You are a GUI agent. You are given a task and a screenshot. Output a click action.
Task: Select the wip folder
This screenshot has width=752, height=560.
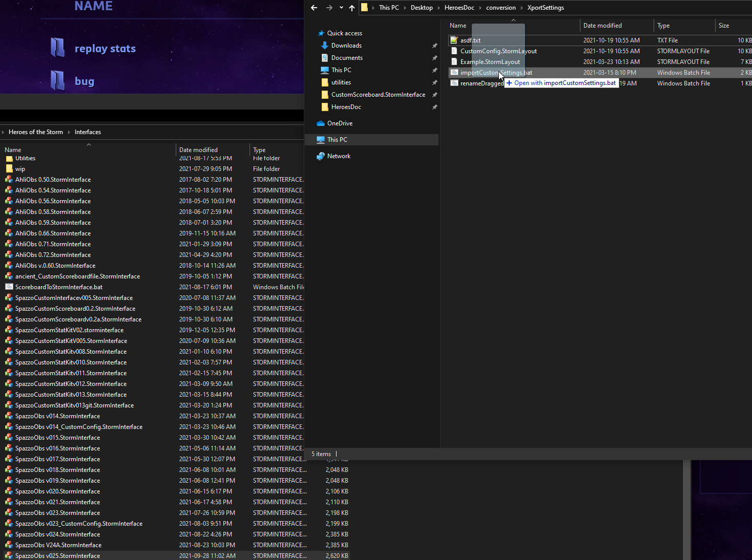click(x=20, y=169)
